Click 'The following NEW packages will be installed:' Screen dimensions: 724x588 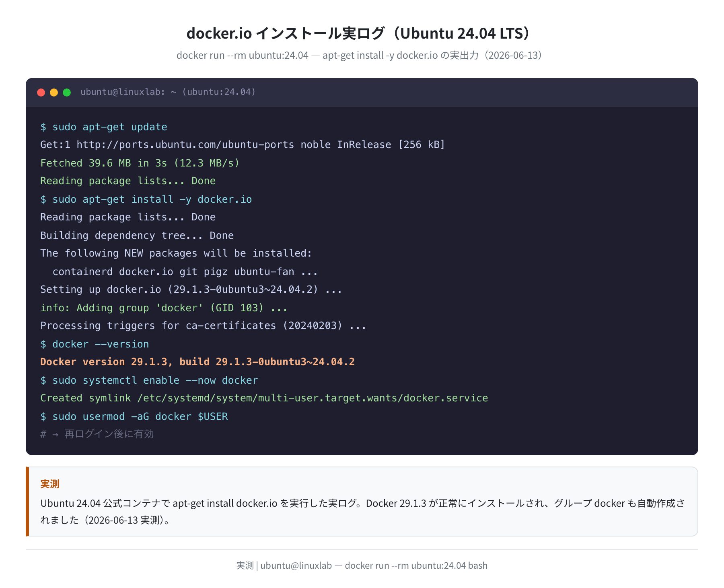(x=176, y=253)
